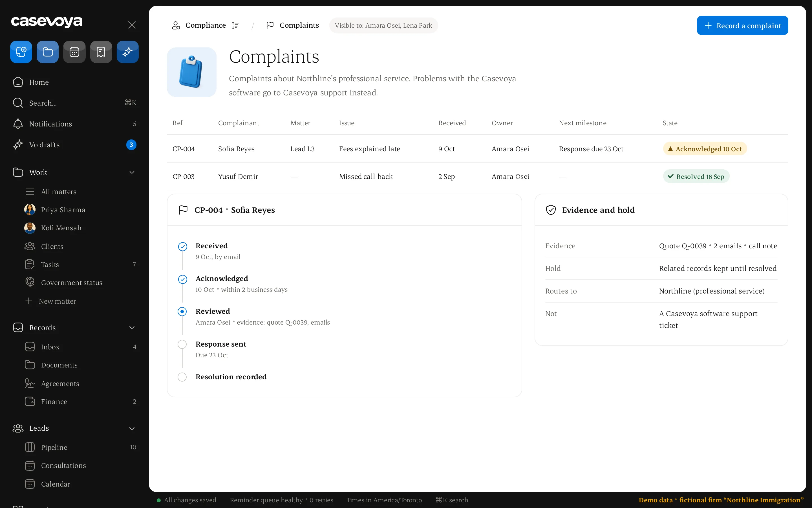The image size is (812, 508).
Task: Click Kofi Mensah's avatar in the sidebar
Action: point(30,228)
